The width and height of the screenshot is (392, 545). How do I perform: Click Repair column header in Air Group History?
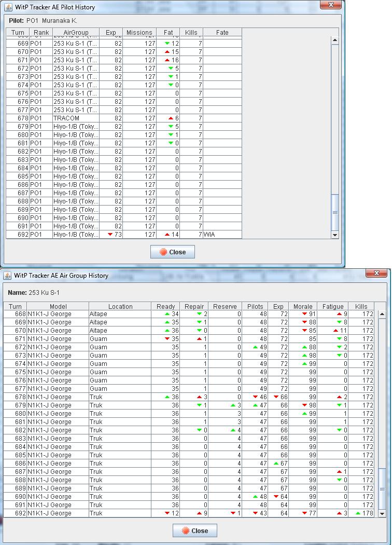194,306
